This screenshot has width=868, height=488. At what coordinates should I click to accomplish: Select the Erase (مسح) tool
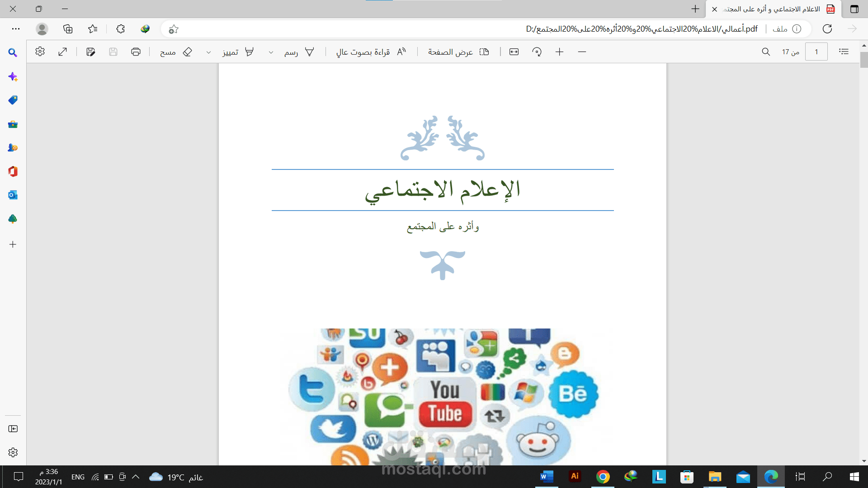tap(176, 52)
